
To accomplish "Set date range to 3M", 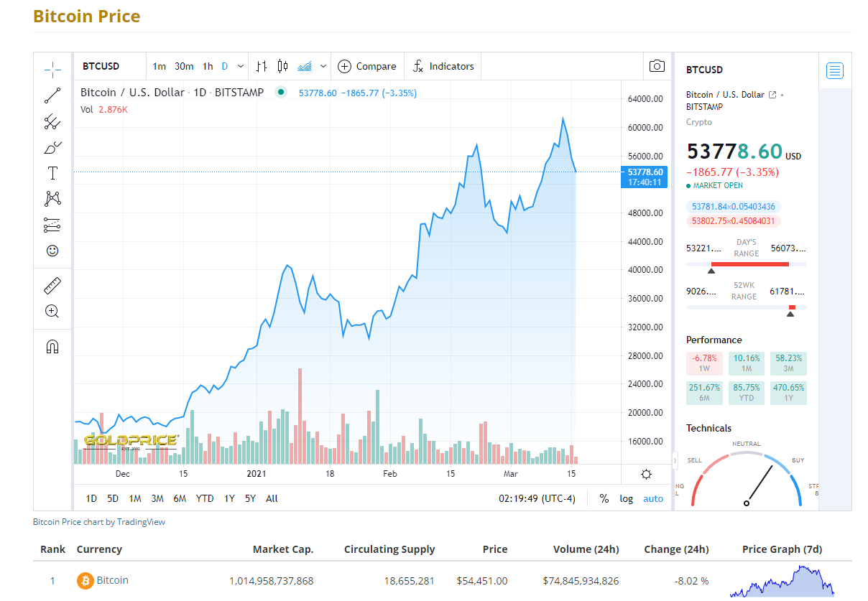I will click(157, 498).
